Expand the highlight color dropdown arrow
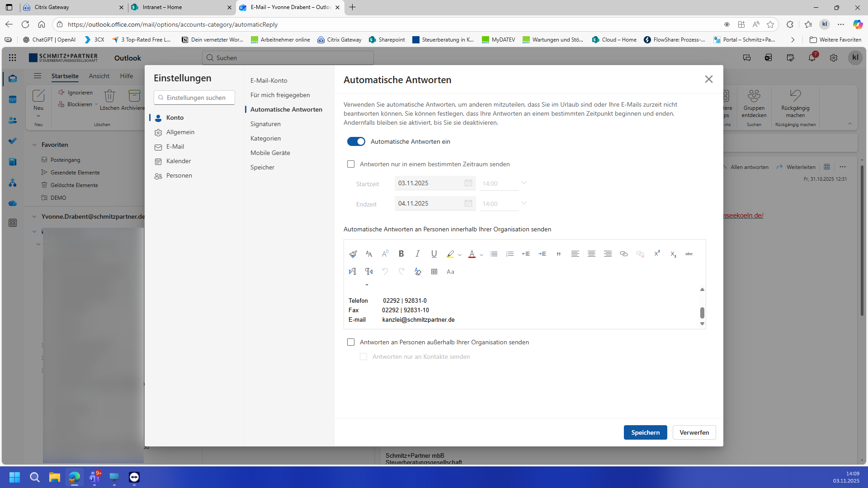Viewport: 868px width, 488px height. pyautogui.click(x=460, y=255)
